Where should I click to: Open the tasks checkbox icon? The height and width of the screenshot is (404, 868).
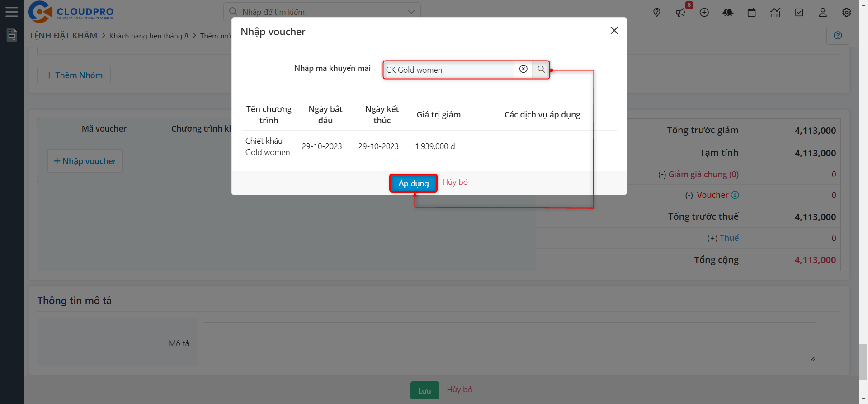[799, 13]
